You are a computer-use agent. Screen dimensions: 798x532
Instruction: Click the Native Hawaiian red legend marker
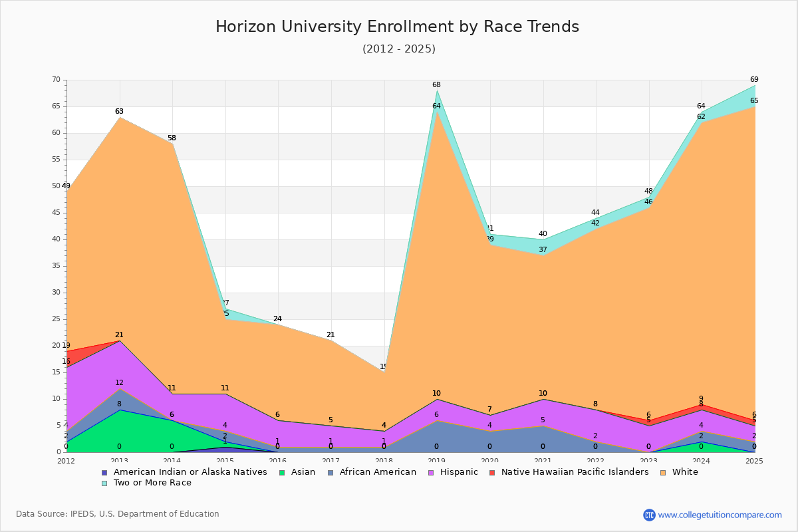[492, 473]
